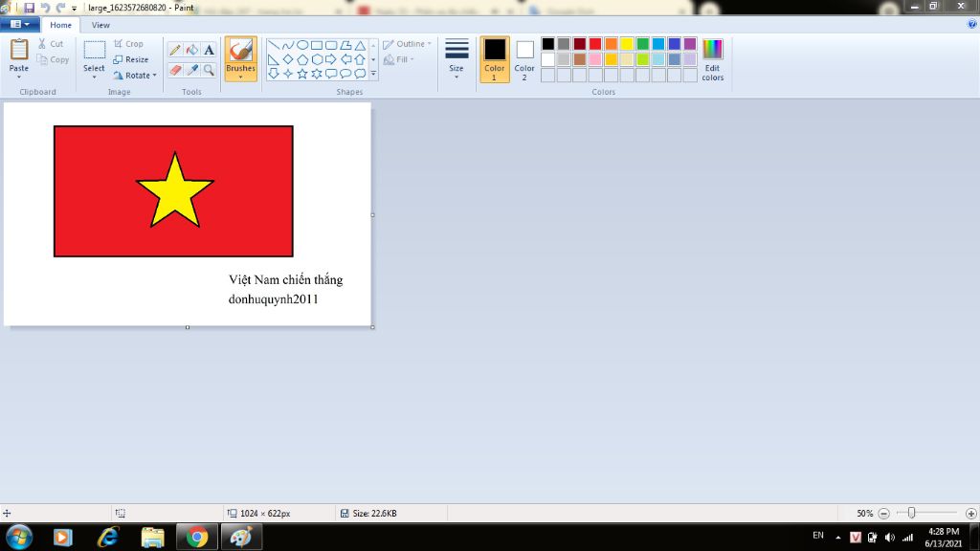
Task: Choose the Rounded rectangle shape
Action: pyautogui.click(x=331, y=45)
